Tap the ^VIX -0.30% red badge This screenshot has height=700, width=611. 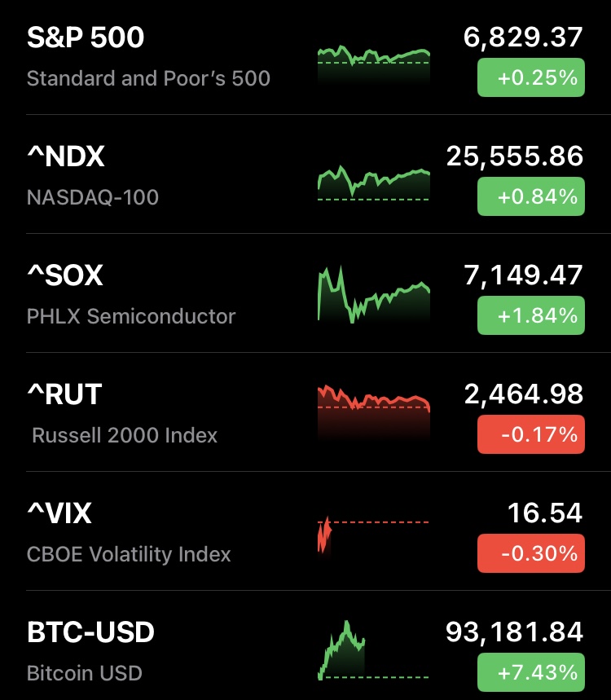530,554
